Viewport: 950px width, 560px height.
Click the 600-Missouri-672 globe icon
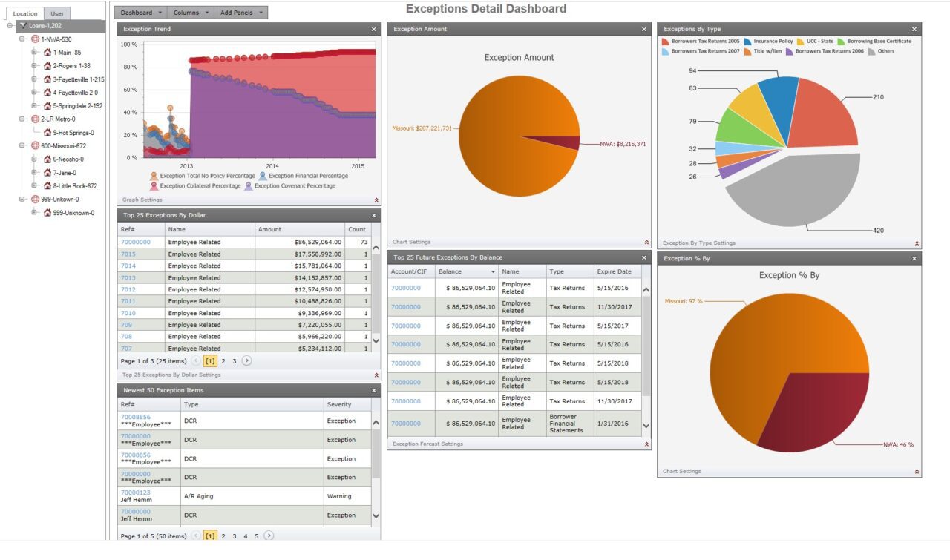pyautogui.click(x=35, y=145)
